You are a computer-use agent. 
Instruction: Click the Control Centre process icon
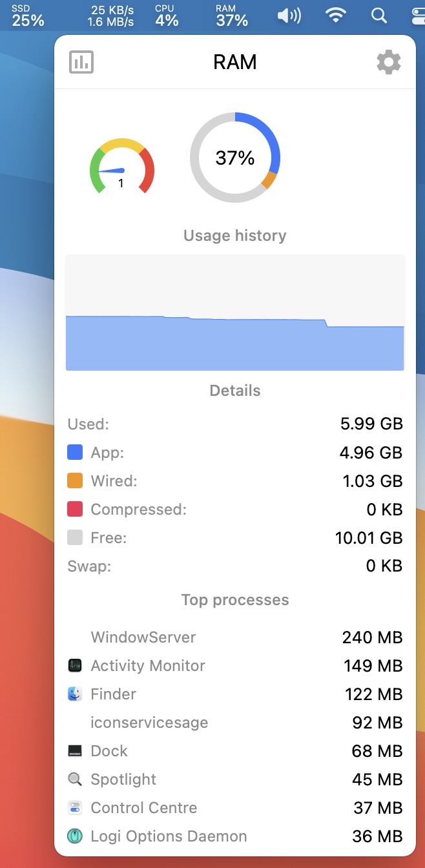click(75, 808)
